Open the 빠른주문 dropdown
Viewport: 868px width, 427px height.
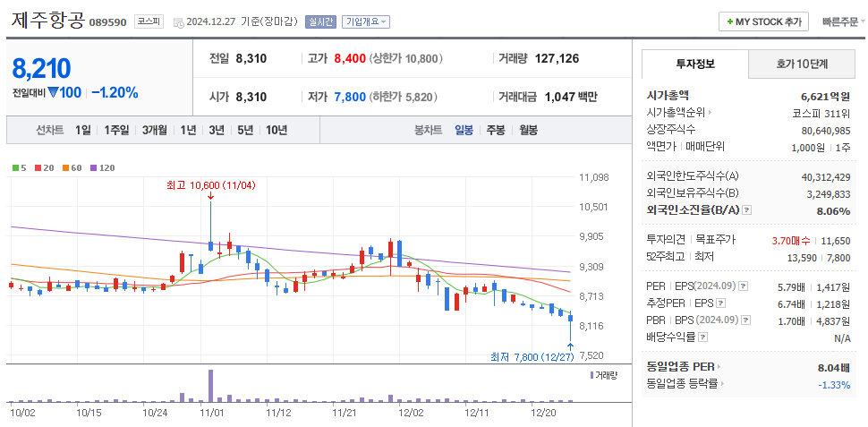[844, 22]
